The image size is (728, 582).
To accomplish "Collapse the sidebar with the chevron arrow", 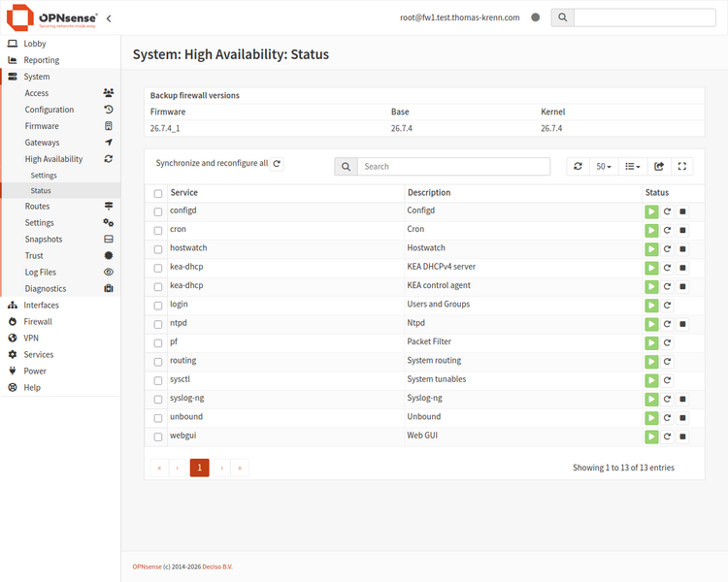I will pos(109,18).
